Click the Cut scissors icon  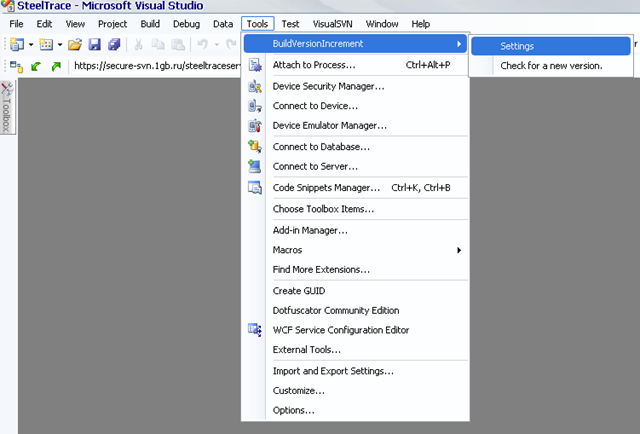pos(138,44)
